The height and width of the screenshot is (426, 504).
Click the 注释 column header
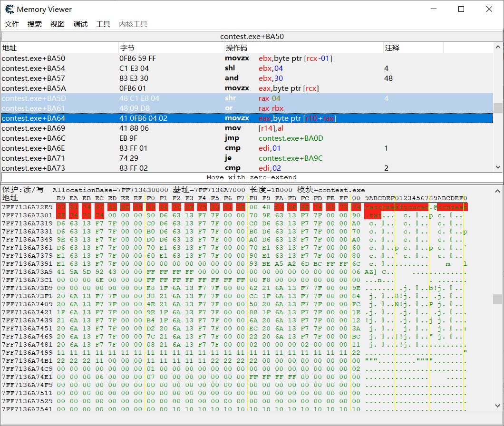413,48
